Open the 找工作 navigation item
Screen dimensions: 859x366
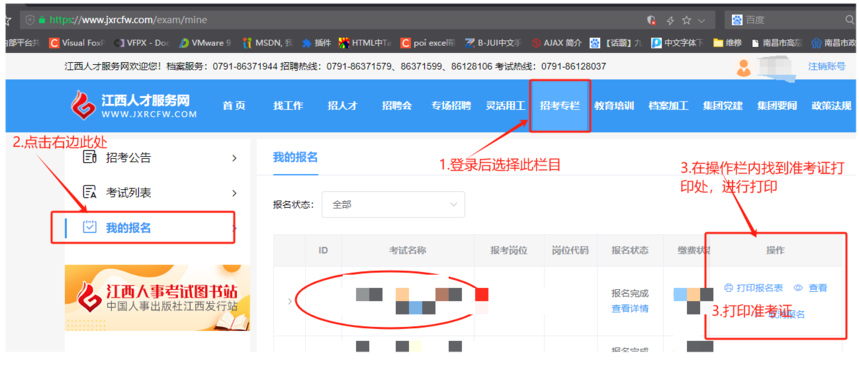click(288, 106)
